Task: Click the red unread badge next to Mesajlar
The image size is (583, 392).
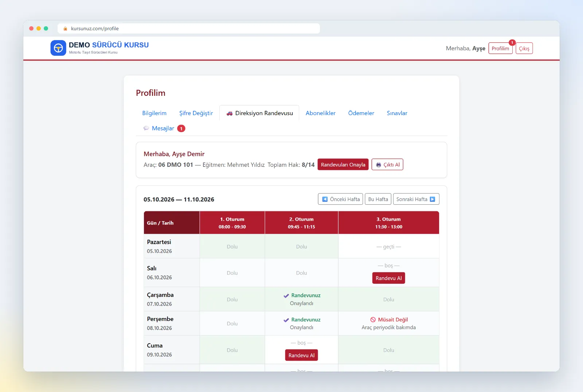Action: (x=181, y=129)
